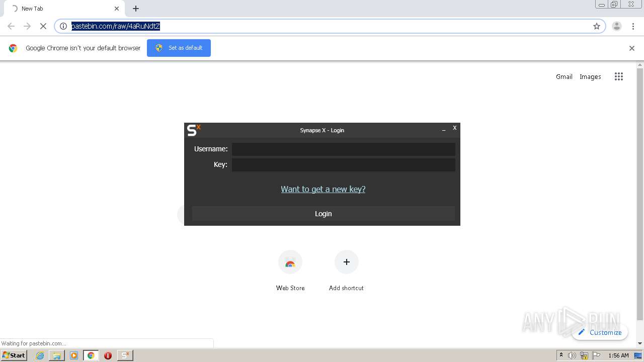Viewport: 644px width, 362px height.
Task: Open the Google apps grid
Action: pyautogui.click(x=619, y=76)
